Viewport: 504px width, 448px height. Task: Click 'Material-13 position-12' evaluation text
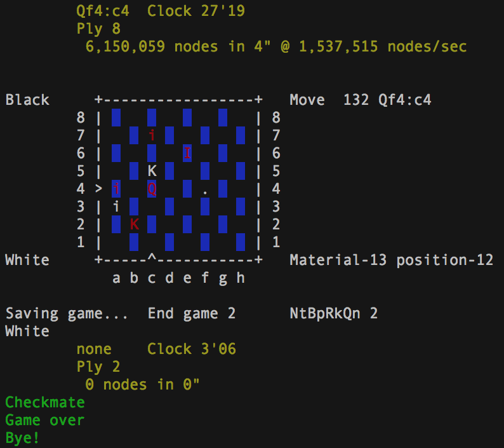(392, 260)
